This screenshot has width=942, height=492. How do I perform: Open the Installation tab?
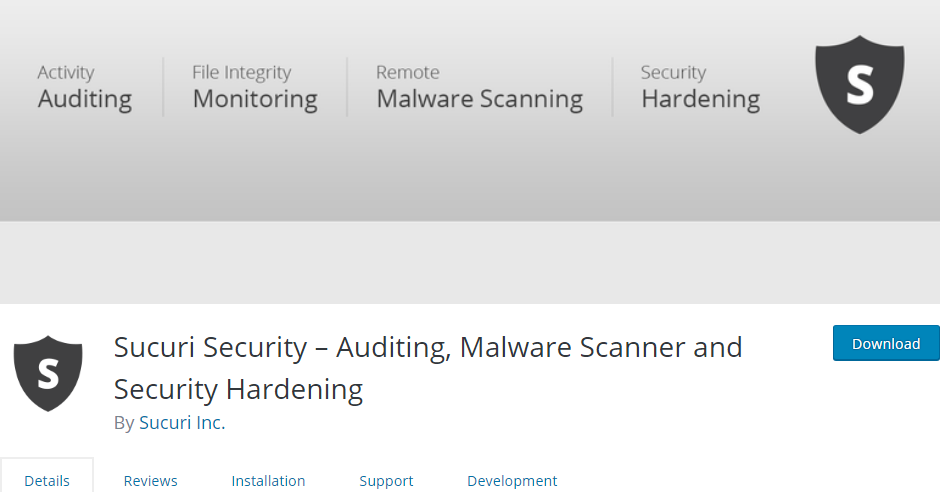[x=268, y=481]
